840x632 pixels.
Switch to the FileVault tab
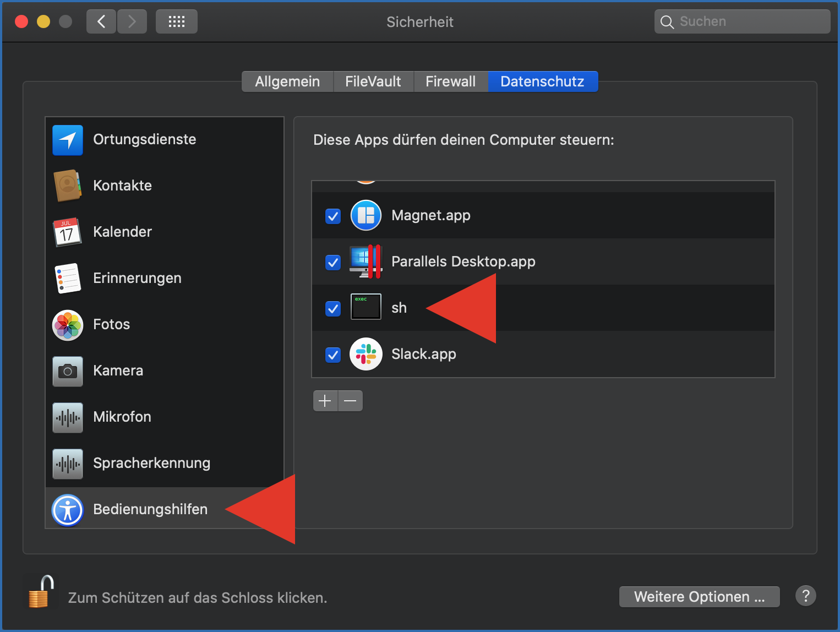point(373,81)
